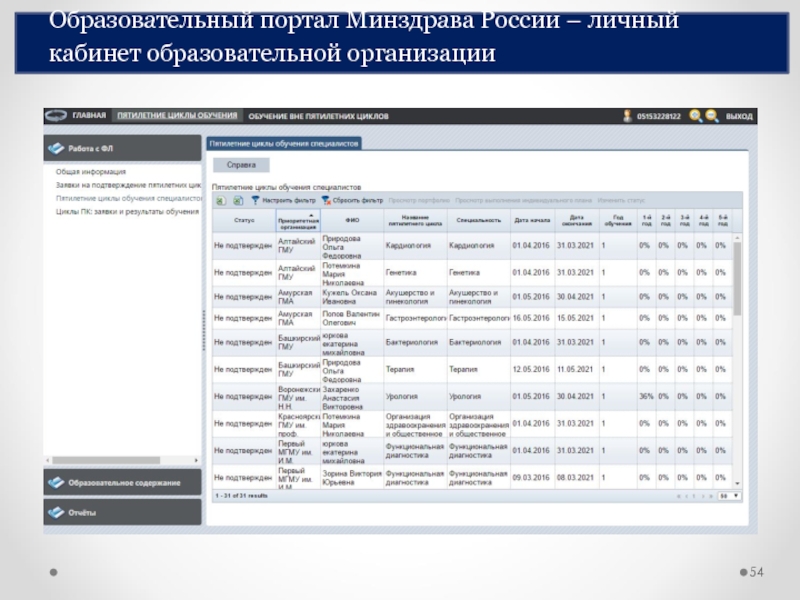The height and width of the screenshot is (600, 800).
Task: Click the zoom in magnifier icon
Action: point(695,116)
